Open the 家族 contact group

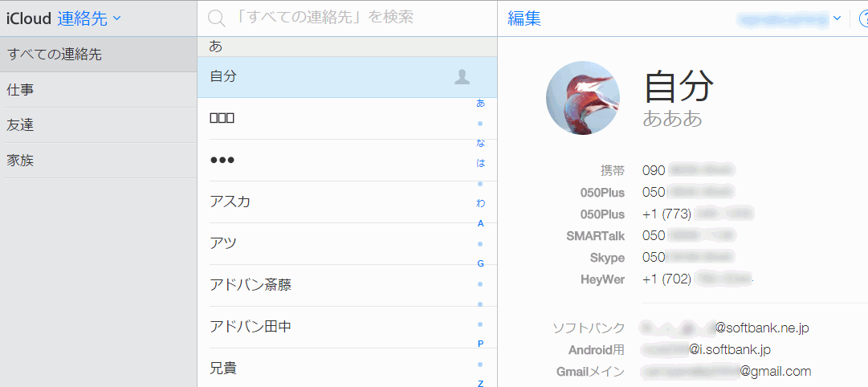point(20,161)
